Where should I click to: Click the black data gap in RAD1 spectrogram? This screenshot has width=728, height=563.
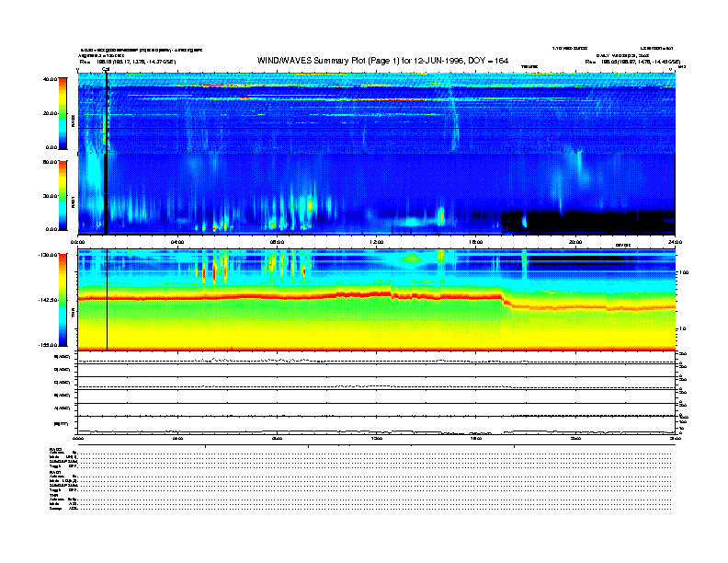588,222
